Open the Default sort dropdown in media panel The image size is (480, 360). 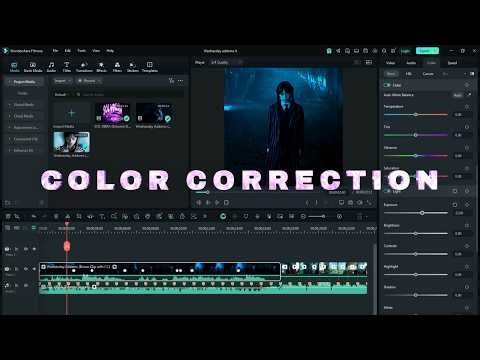pos(62,95)
